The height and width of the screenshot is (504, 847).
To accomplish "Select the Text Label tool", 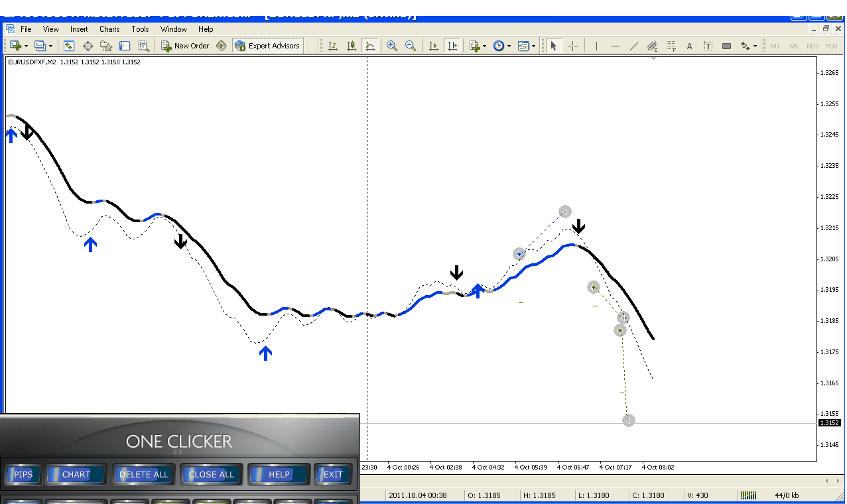I will [x=708, y=46].
